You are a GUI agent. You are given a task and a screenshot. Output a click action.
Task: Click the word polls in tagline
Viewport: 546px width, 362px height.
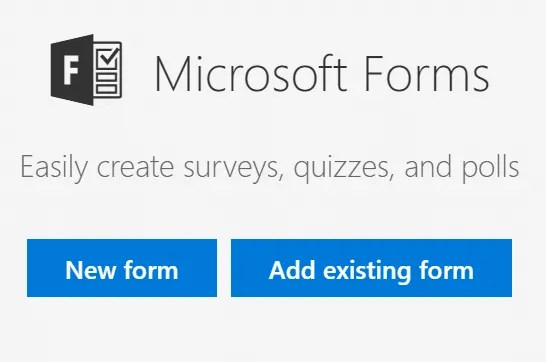[490, 167]
